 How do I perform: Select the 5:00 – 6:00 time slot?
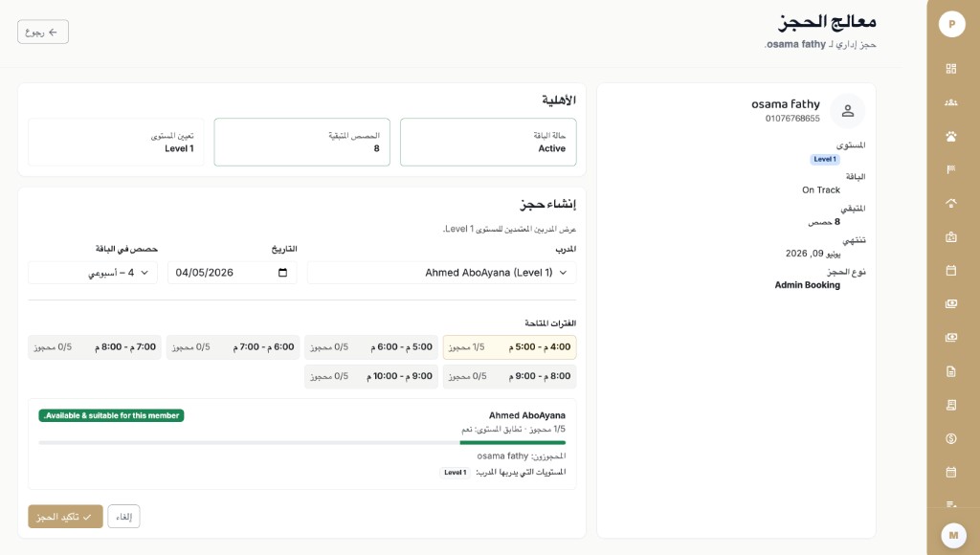tap(371, 346)
